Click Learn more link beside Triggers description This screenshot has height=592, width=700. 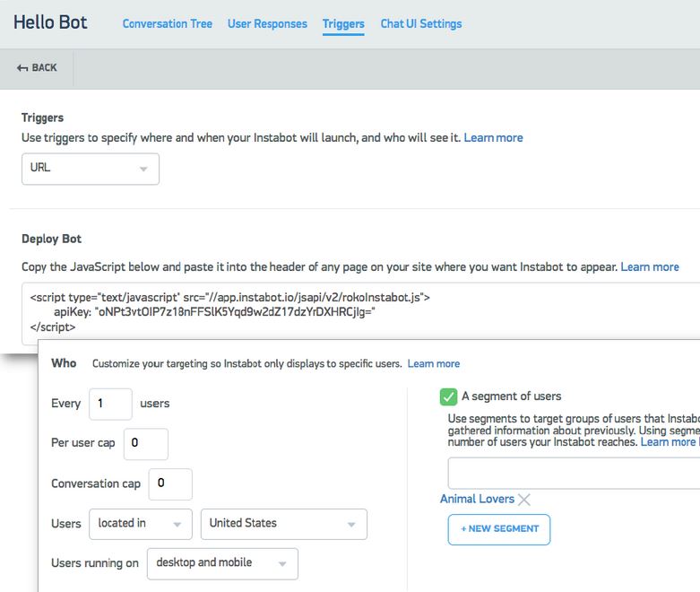coord(493,137)
